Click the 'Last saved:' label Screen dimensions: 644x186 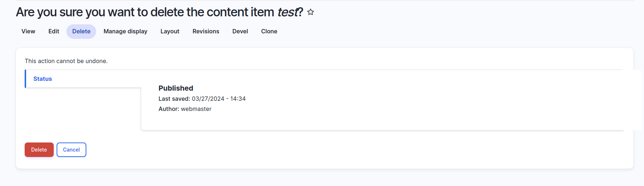click(x=174, y=99)
